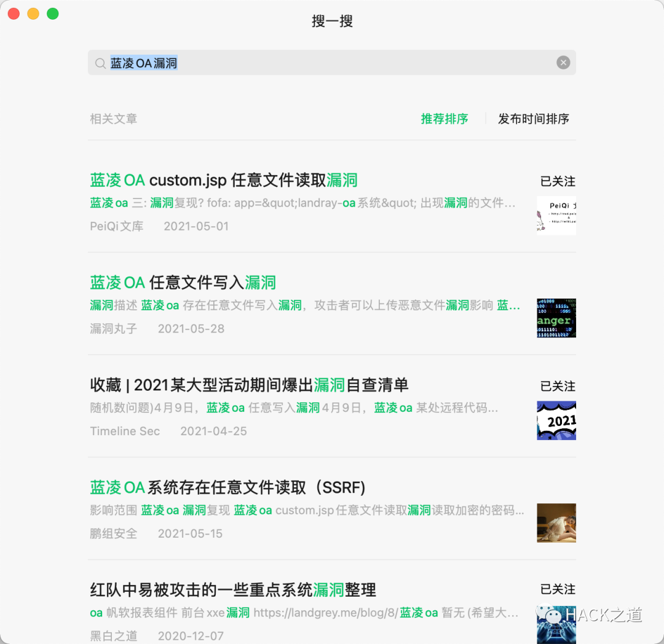Click the magnifier search icon
This screenshot has height=644, width=664.
click(100, 63)
